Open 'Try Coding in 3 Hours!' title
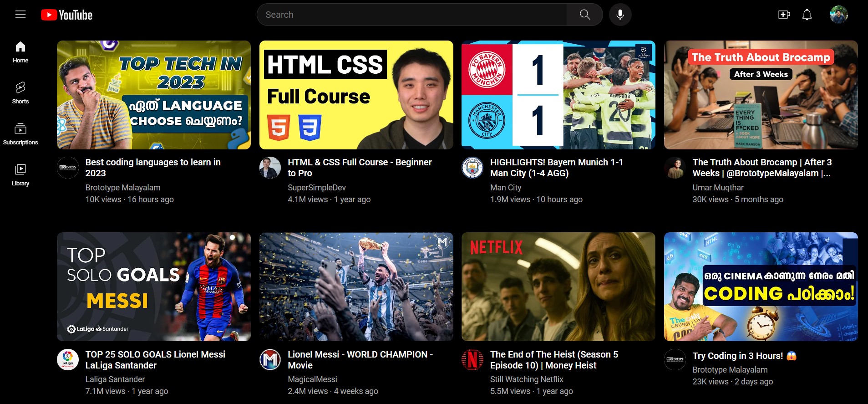Image resolution: width=868 pixels, height=404 pixels. (x=737, y=356)
